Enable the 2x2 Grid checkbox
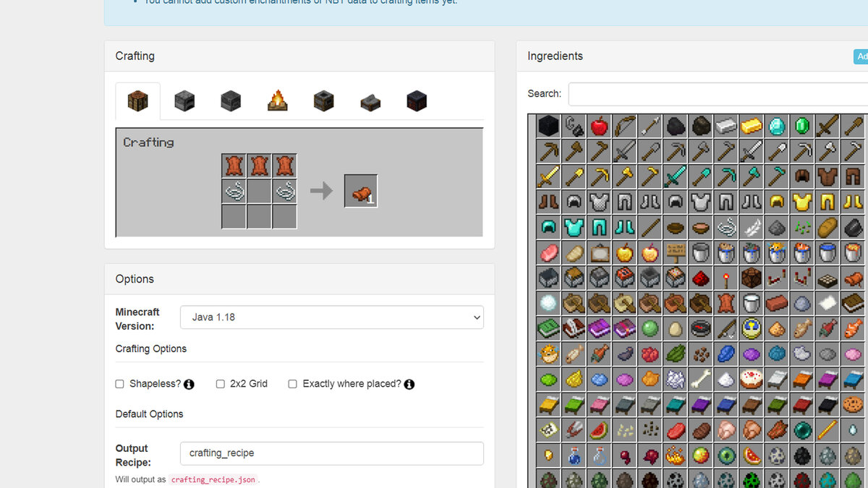868x488 pixels. (x=221, y=384)
